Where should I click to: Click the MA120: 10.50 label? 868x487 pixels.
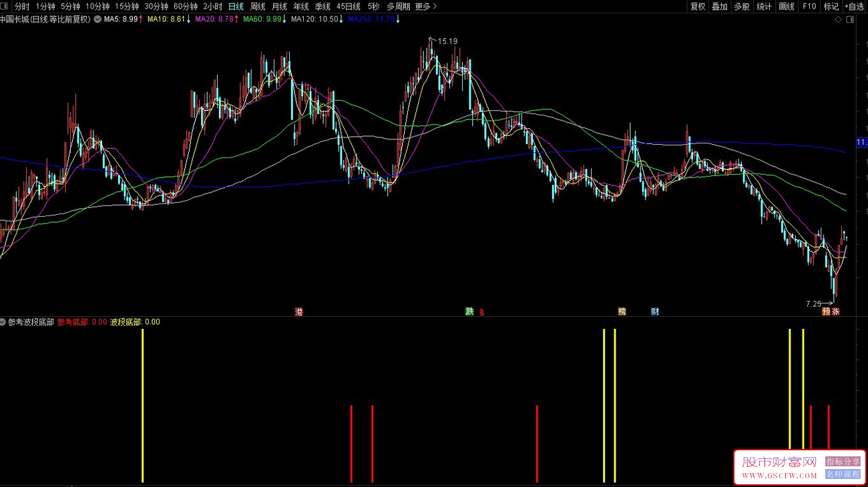317,19
